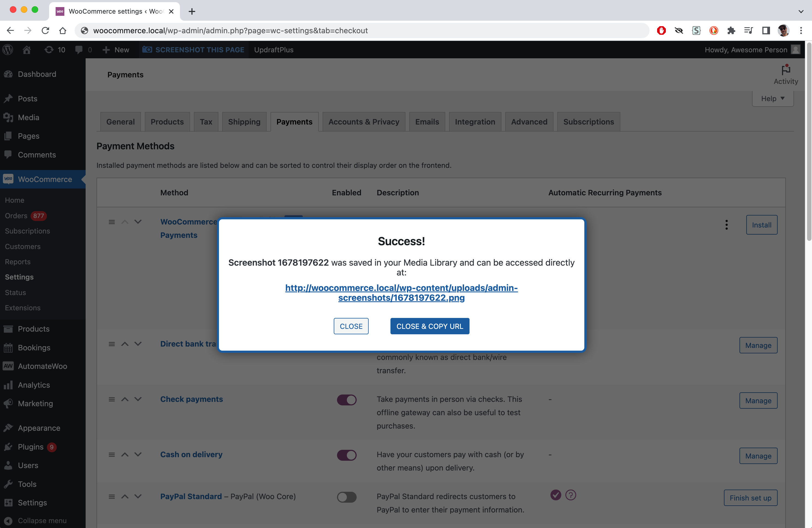The image size is (812, 528).
Task: Move WooCommerce Payments row down
Action: [x=138, y=222]
